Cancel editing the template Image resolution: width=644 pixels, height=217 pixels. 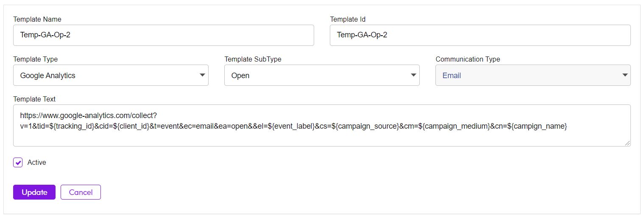point(81,192)
